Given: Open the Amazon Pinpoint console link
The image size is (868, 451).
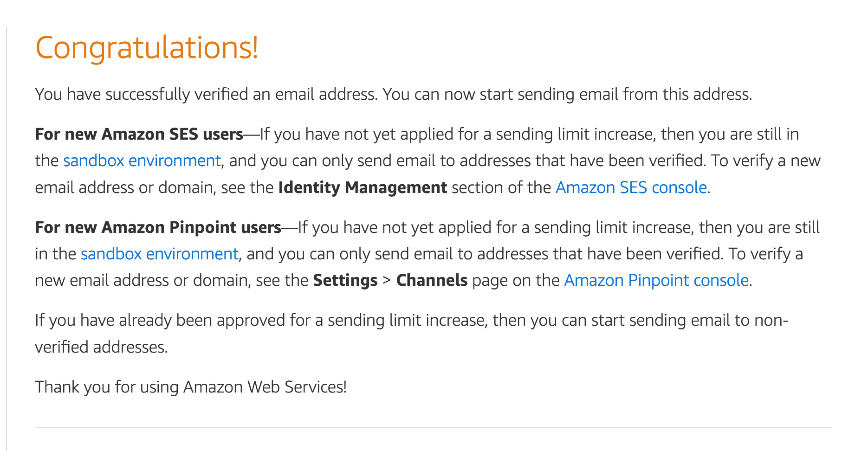Looking at the screenshot, I should 656,280.
